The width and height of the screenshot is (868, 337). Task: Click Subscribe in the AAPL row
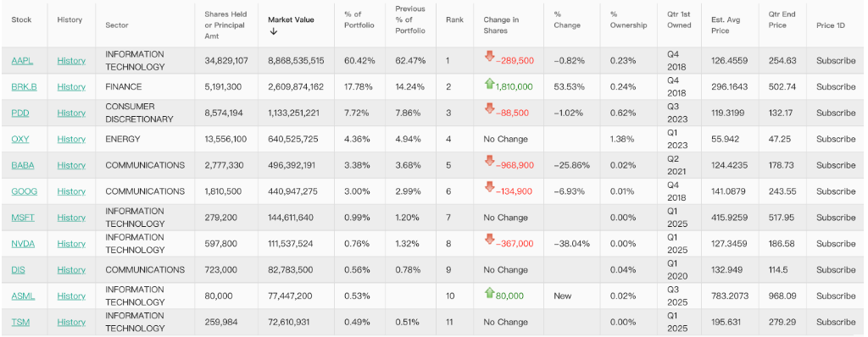tap(836, 61)
